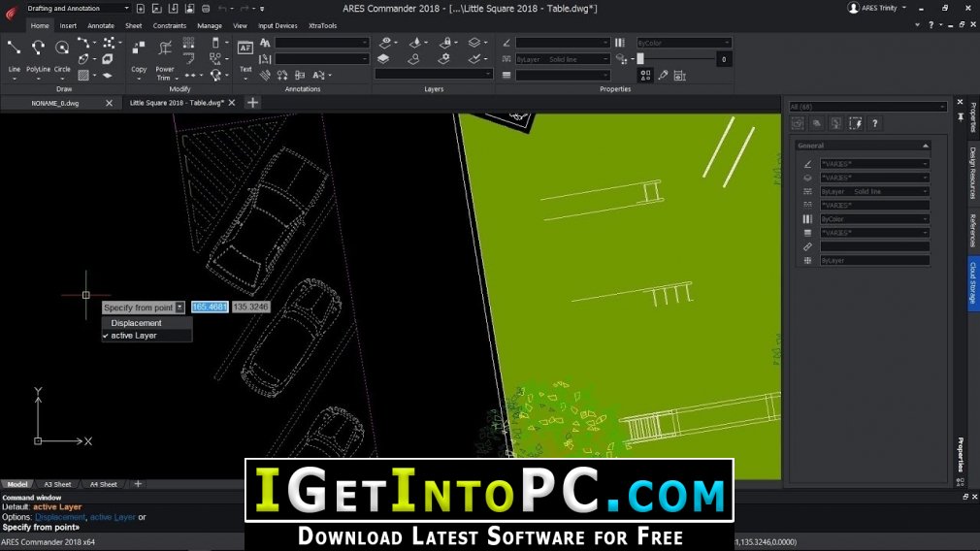Screen dimensions: 980x551
Task: Open the text style dropdown in Annotations
Action: pyautogui.click(x=322, y=43)
